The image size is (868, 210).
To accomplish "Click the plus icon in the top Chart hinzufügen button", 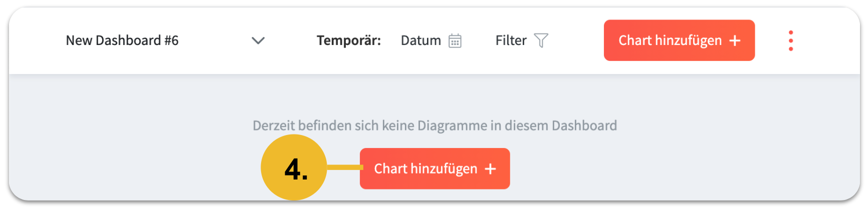I will click(735, 40).
